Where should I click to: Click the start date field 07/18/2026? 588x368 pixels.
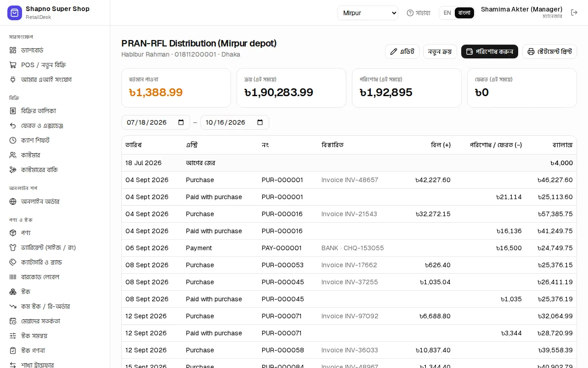point(156,122)
